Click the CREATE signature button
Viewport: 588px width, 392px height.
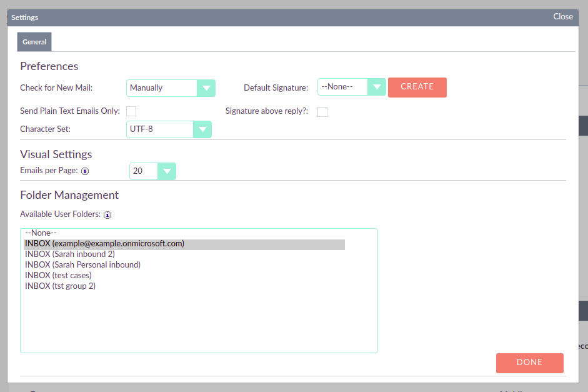click(417, 87)
